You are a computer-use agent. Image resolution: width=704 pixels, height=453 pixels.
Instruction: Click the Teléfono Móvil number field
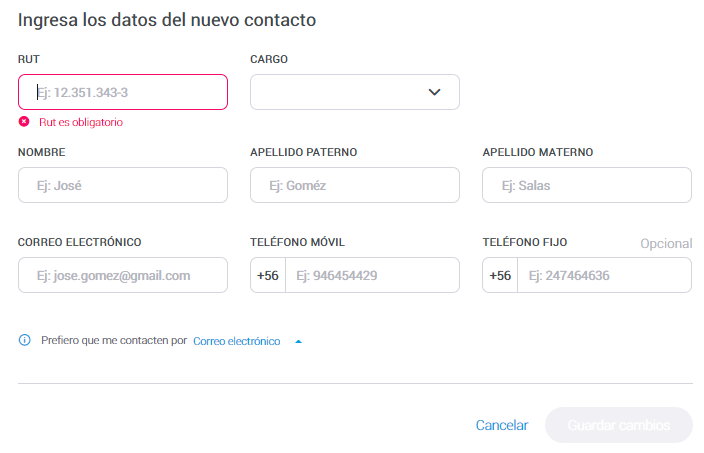[372, 275]
